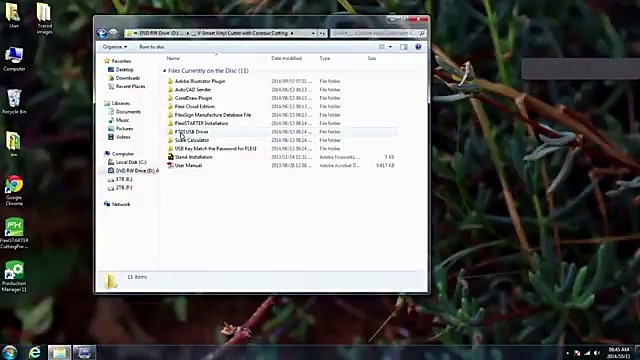This screenshot has width=640, height=360.
Task: Select Documents library in navigation pane
Action: (x=124, y=112)
